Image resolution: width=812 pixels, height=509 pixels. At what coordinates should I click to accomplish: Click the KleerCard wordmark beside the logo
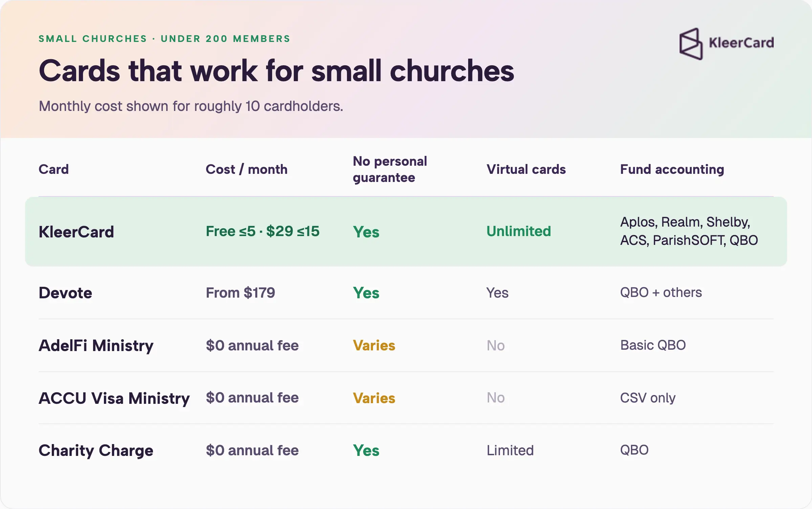click(x=741, y=43)
